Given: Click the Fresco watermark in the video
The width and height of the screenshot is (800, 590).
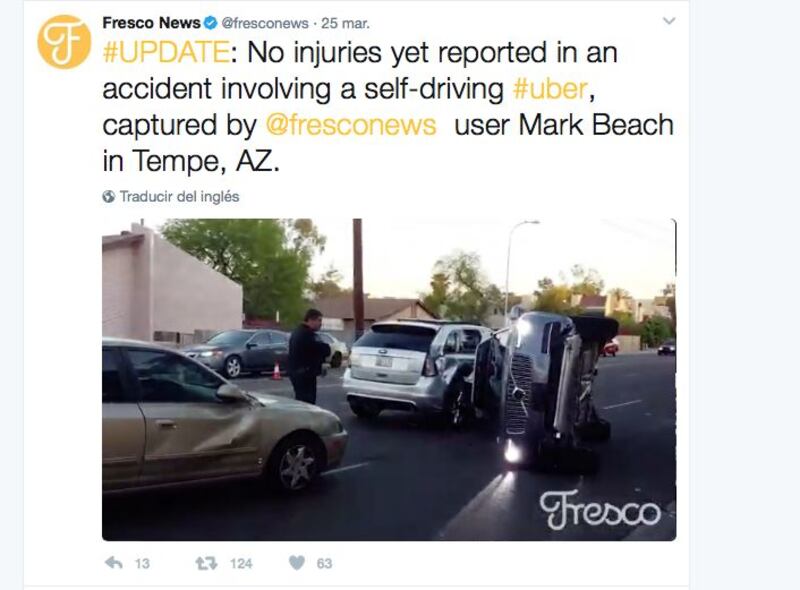Looking at the screenshot, I should (600, 509).
